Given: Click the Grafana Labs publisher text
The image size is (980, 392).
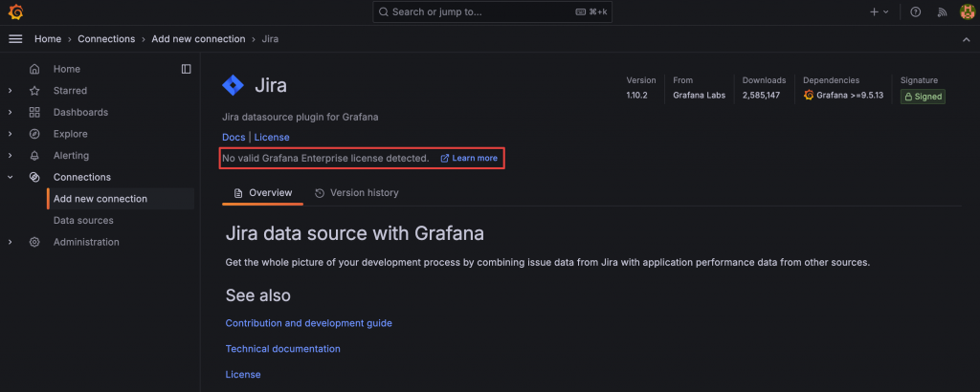Looking at the screenshot, I should click(700, 96).
